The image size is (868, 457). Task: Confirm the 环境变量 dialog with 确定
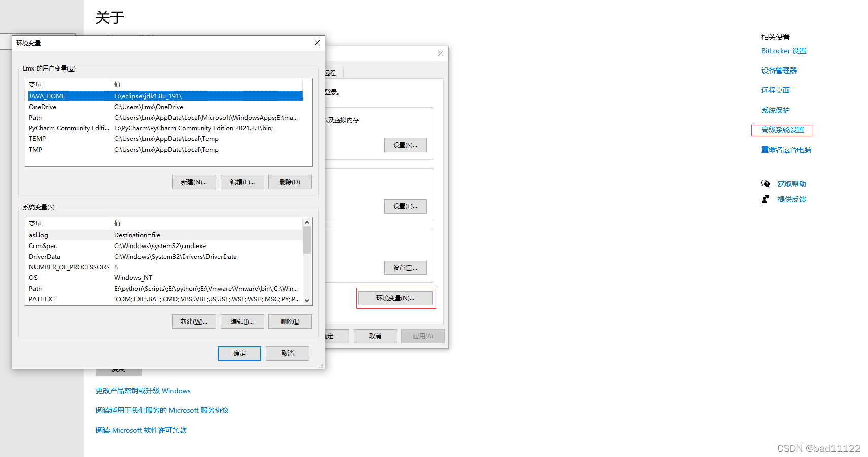239,354
